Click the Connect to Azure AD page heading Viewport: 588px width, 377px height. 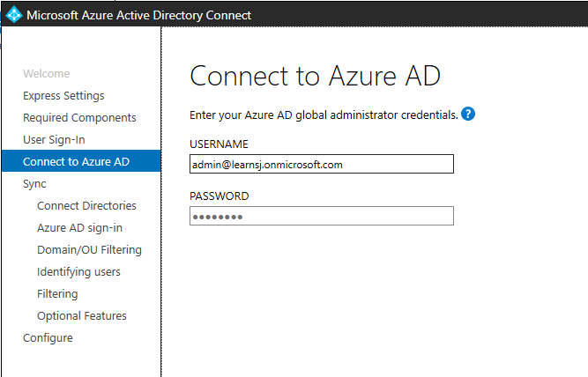[315, 76]
